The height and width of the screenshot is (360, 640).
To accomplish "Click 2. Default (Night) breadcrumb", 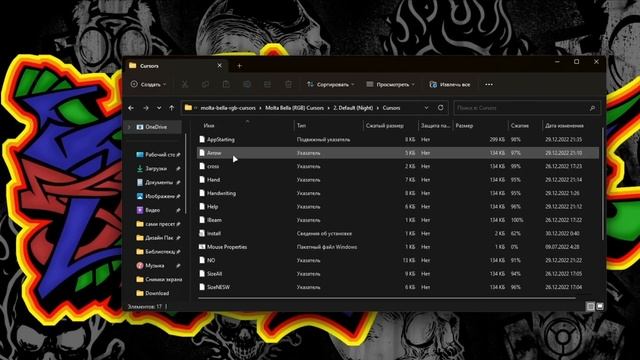I will click(x=353, y=108).
